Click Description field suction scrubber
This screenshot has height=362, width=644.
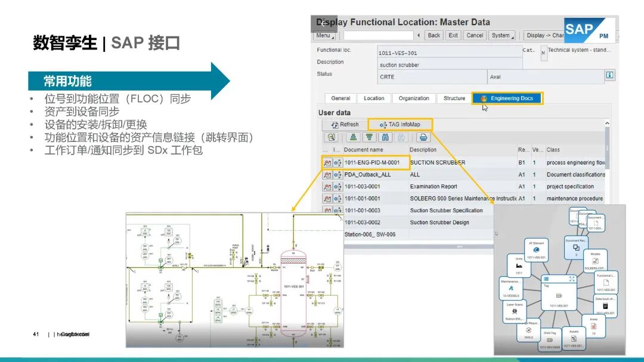450,64
